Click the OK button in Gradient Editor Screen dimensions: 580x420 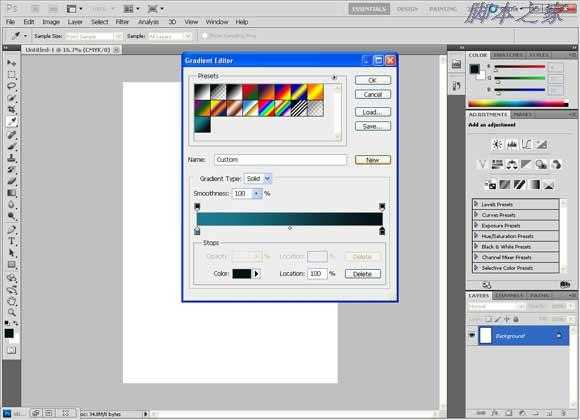pos(372,80)
